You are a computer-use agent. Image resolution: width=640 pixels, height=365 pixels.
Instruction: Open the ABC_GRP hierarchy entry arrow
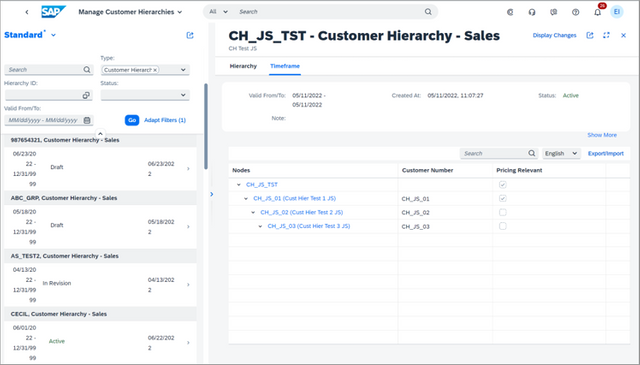188,227
